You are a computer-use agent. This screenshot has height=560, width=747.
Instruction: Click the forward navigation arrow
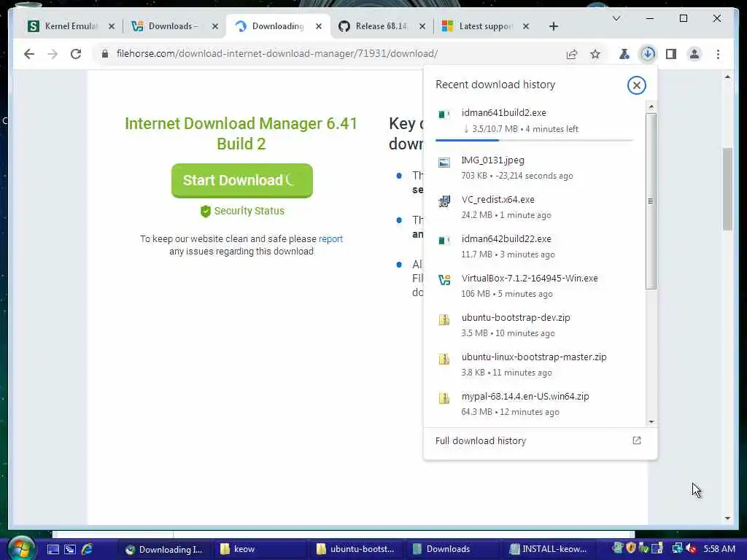(x=53, y=54)
